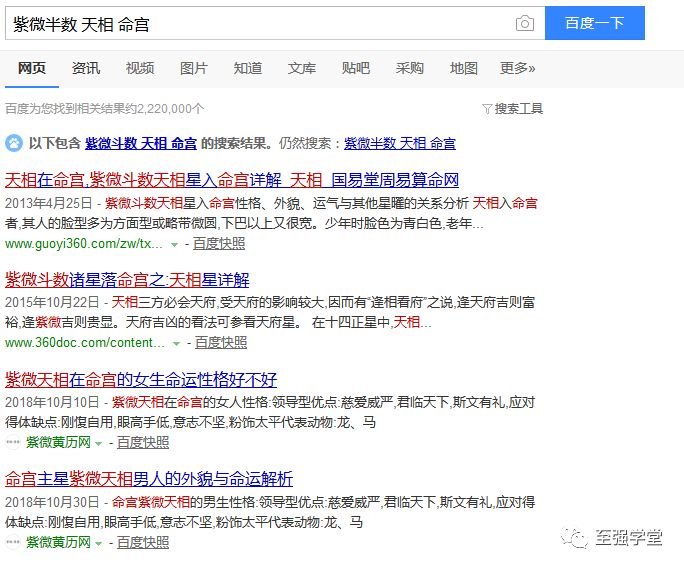Click the result count text 百度为您找到相关结果约2,220,000个
Screen dimensions: 684x568
point(105,108)
